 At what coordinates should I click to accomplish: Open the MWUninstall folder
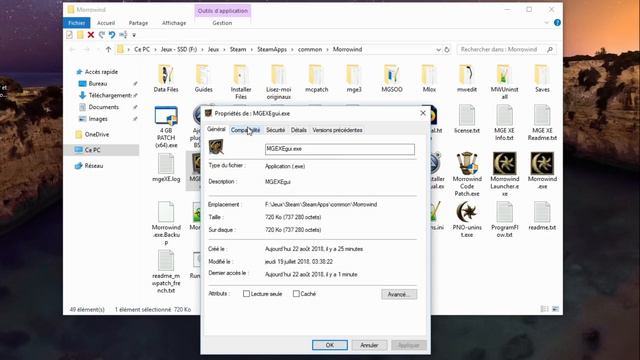tap(504, 82)
